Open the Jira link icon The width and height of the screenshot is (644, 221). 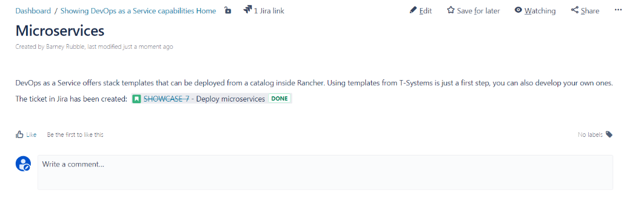(x=247, y=10)
